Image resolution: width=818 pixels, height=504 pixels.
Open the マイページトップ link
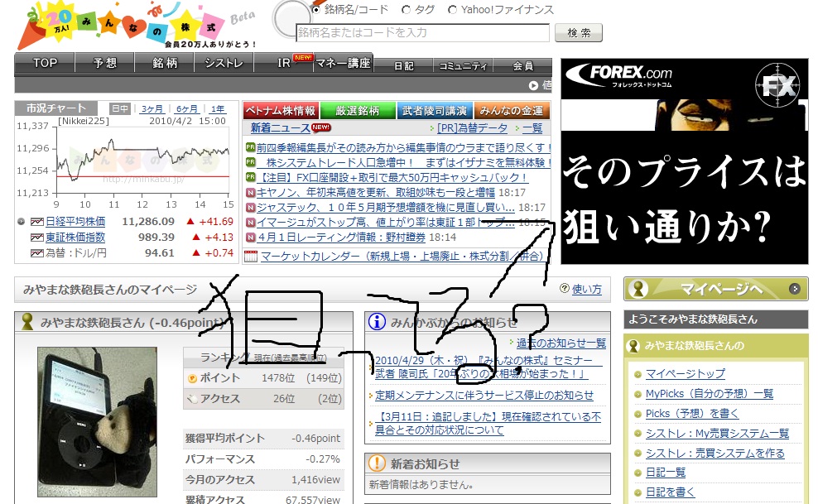685,374
